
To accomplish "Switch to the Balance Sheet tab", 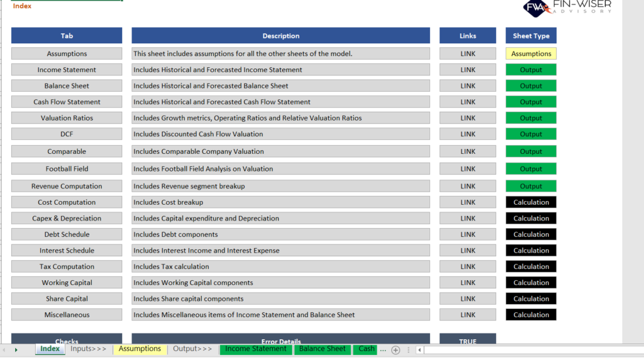I will (x=322, y=349).
